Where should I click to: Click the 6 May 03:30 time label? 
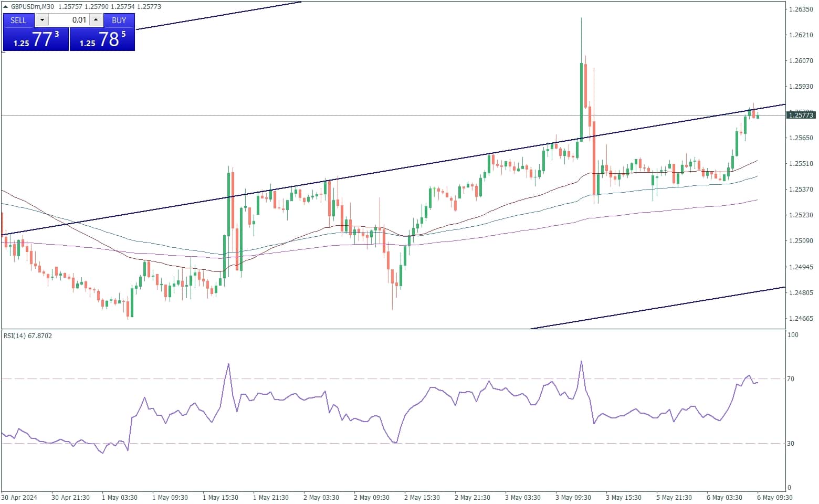(724, 498)
